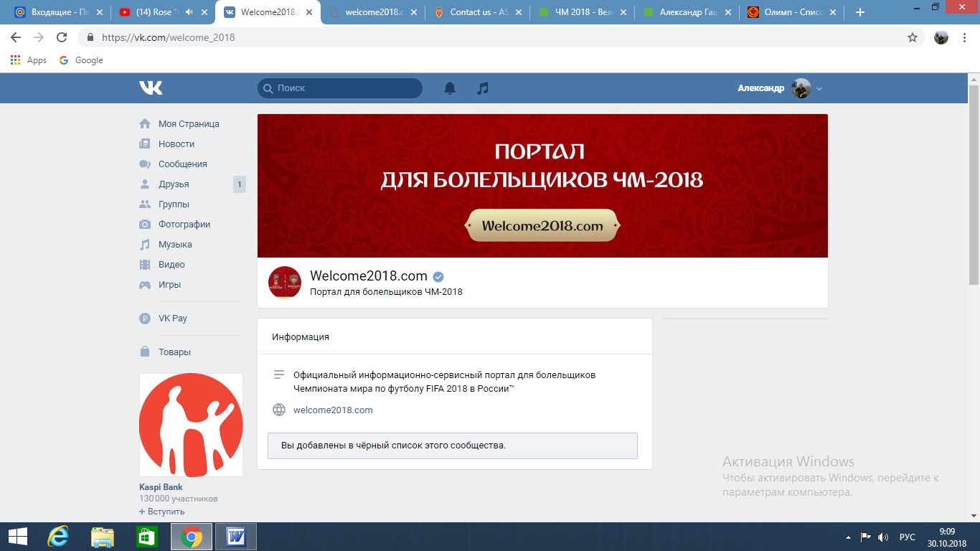Click the site lock icon in address bar
The width and height of the screenshot is (980, 551).
(90, 37)
